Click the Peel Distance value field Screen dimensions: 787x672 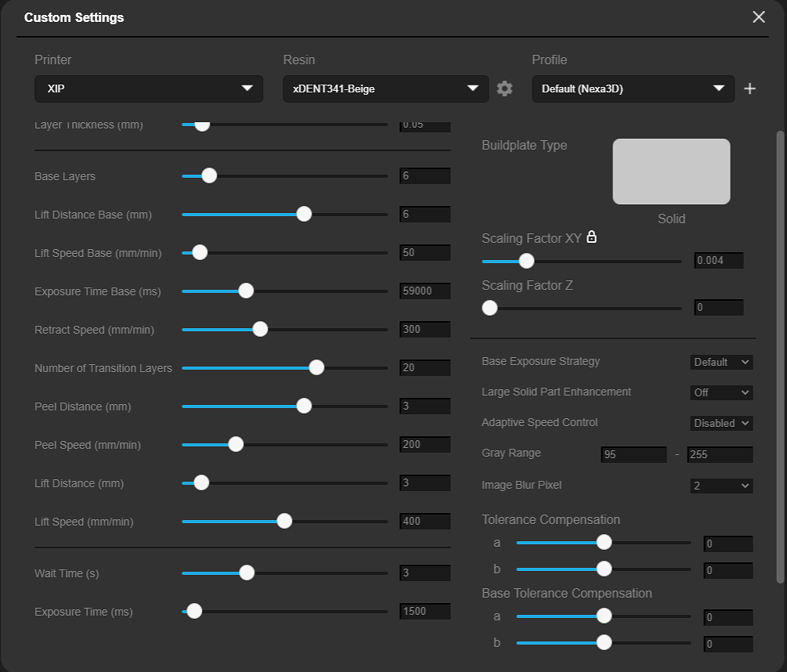coord(425,406)
